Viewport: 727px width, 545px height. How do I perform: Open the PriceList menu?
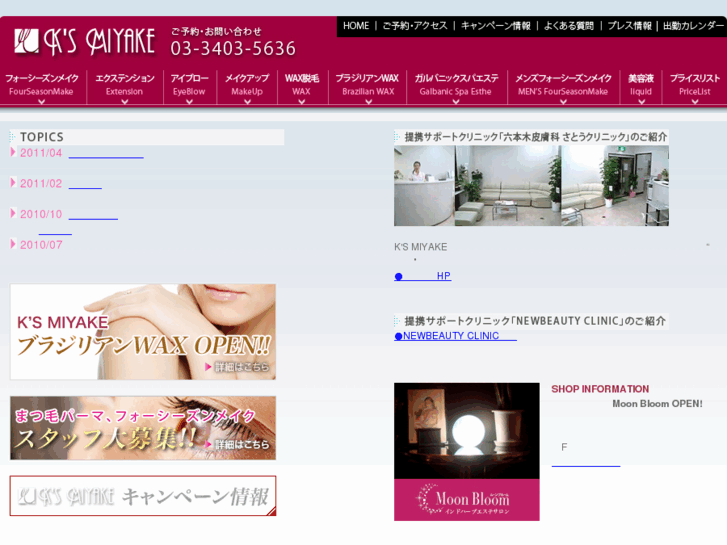(695, 87)
